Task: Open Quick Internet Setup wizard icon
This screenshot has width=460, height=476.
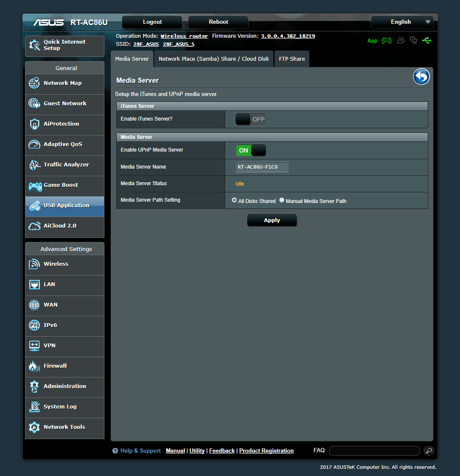Action: pyautogui.click(x=34, y=45)
